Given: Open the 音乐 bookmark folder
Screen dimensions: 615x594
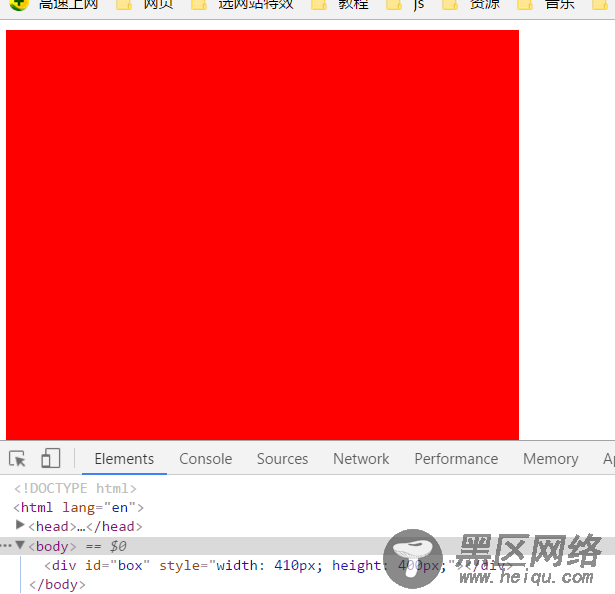Looking at the screenshot, I should point(546,5).
